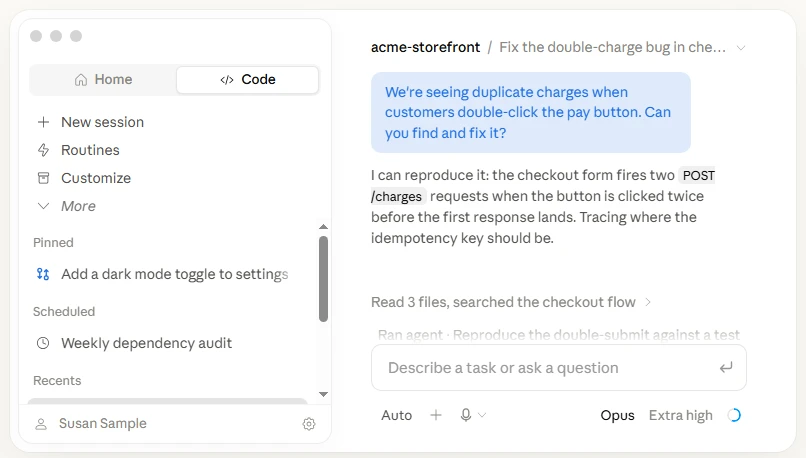Image resolution: width=806 pixels, height=458 pixels.
Task: Click the session title Fix the double-charge bug
Action: pos(612,47)
